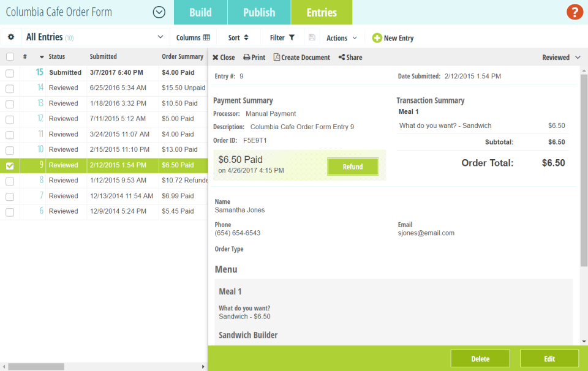The width and height of the screenshot is (588, 371).
Task: Uncheck the selected checkbox on entry 9
Action: click(x=9, y=165)
